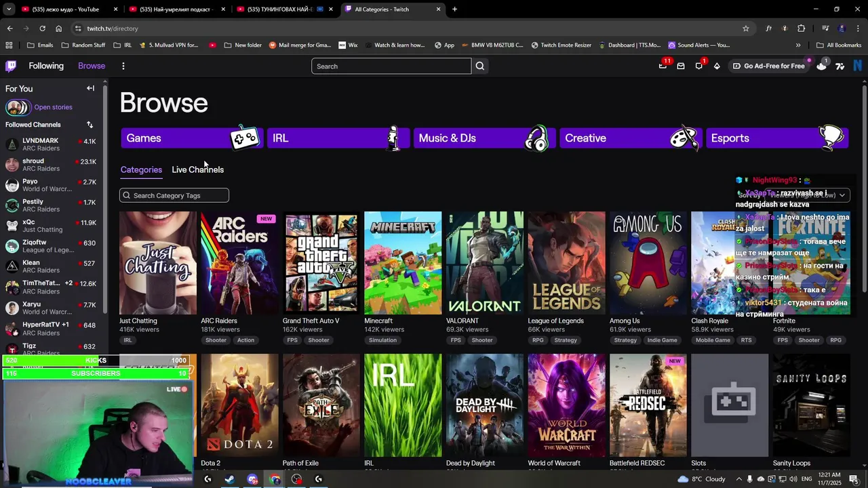Screen dimensions: 868x488
Task: Open Steam from the taskbar
Action: (x=230, y=479)
